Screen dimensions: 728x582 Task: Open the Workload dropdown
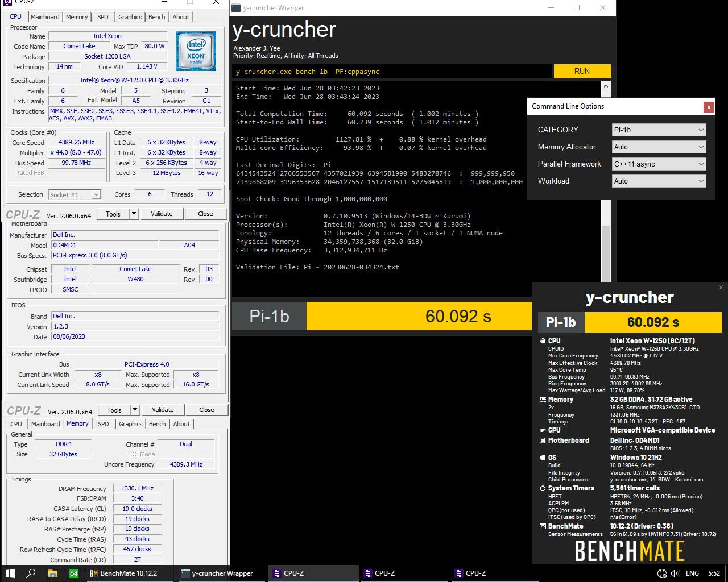pos(659,181)
